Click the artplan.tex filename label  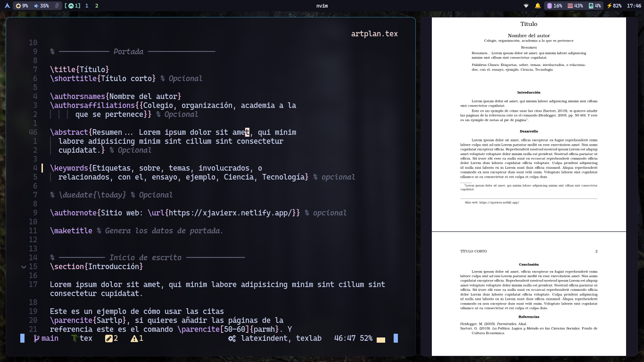pyautogui.click(x=374, y=34)
